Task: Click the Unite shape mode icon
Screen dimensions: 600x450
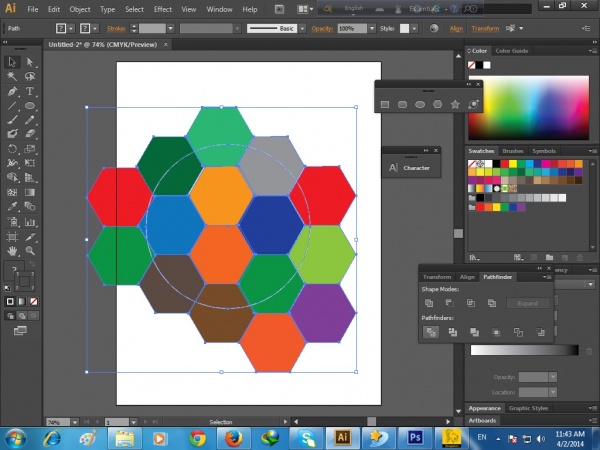Action: pyautogui.click(x=429, y=302)
